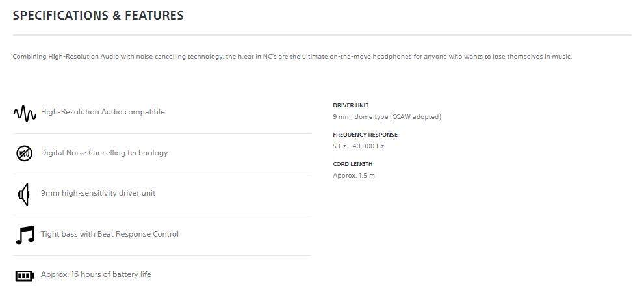Viewport: 644px width, 292px height.
Task: Click the '9 mm, dome type (CCAW adopted)' value
Action: [x=387, y=117]
